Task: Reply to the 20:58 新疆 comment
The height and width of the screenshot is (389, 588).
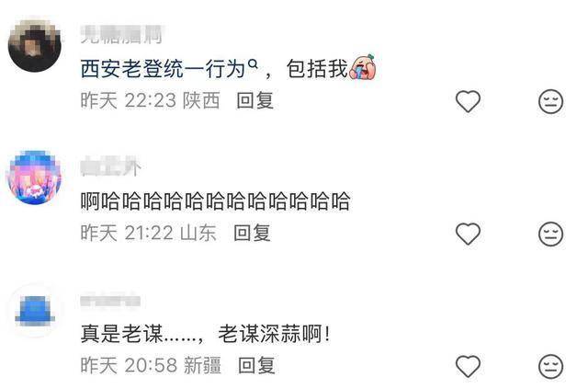Action: pos(257,365)
